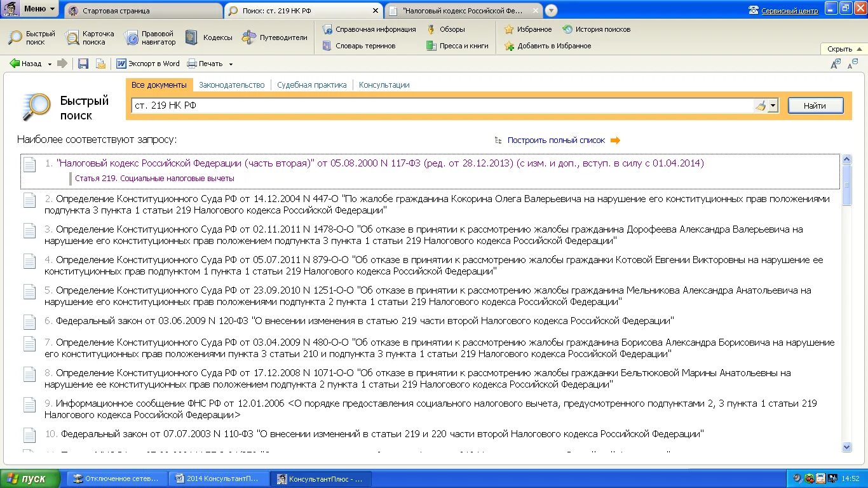This screenshot has height=488, width=868.
Task: Click the Найти button
Action: [x=815, y=106]
